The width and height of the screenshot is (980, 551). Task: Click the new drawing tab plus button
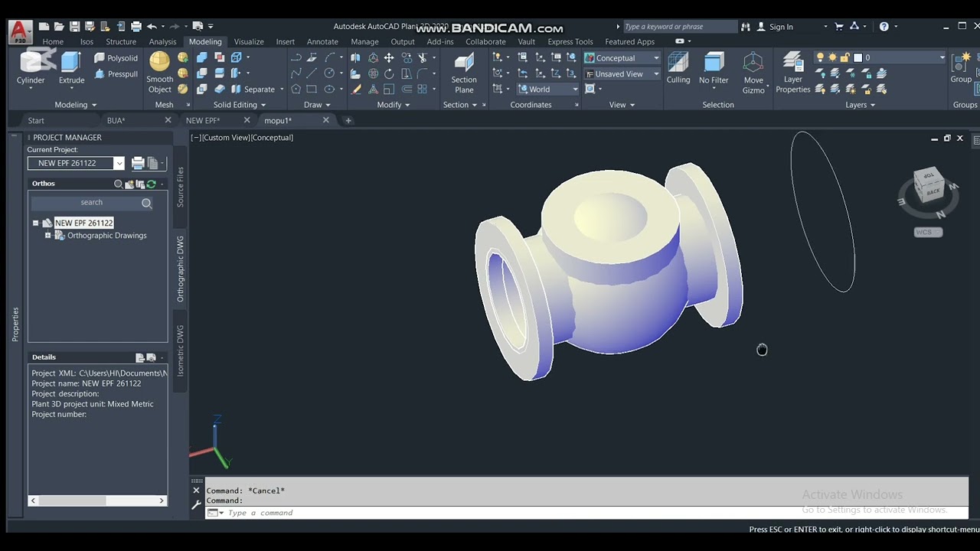coord(348,120)
